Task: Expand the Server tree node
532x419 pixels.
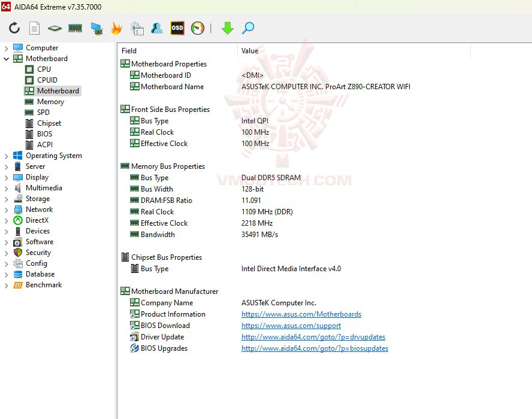Action: click(6, 167)
